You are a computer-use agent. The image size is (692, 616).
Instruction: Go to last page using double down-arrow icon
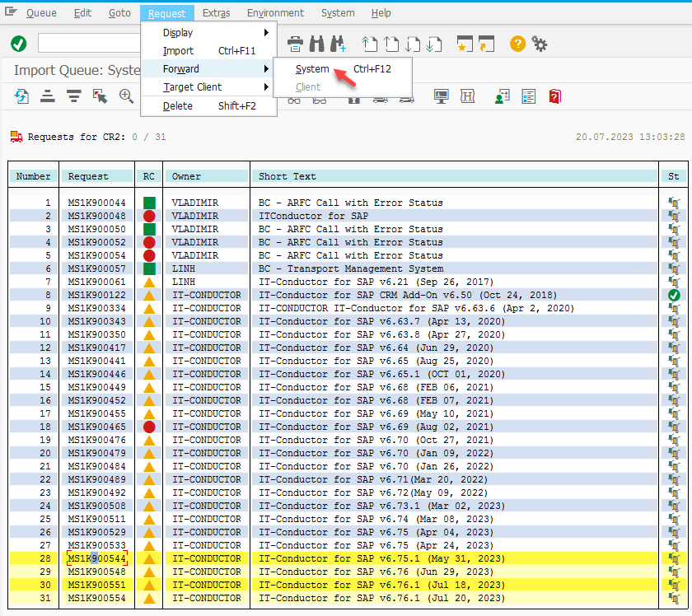pos(434,44)
